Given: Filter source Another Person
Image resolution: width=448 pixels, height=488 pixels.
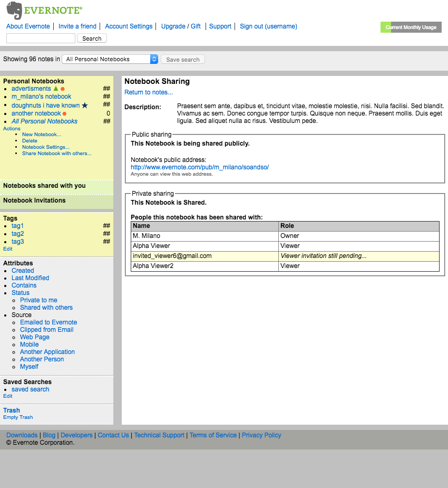Looking at the screenshot, I should coord(42,359).
